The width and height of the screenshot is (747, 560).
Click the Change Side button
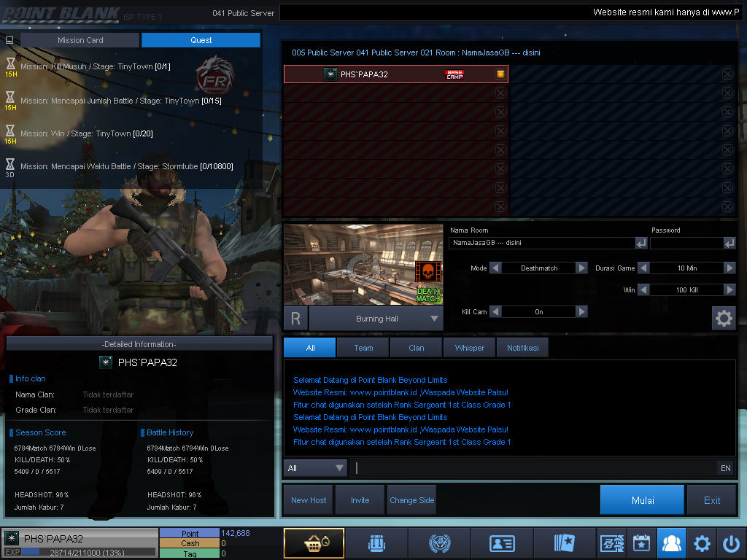pos(412,500)
